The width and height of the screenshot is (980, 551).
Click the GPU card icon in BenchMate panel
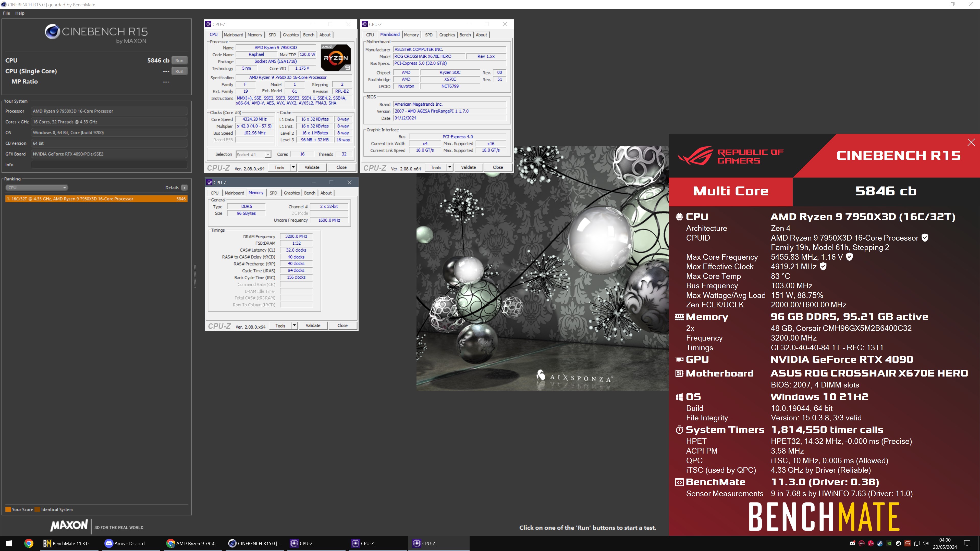click(x=679, y=359)
